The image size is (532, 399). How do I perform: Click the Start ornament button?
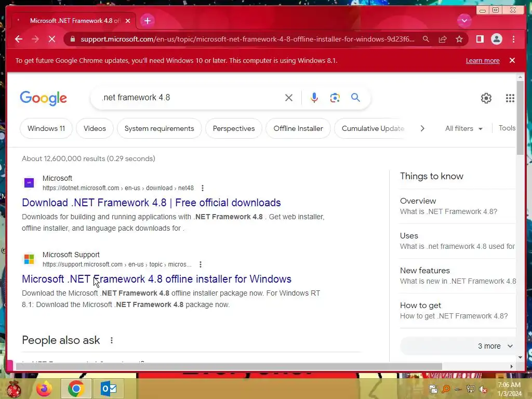point(14,389)
